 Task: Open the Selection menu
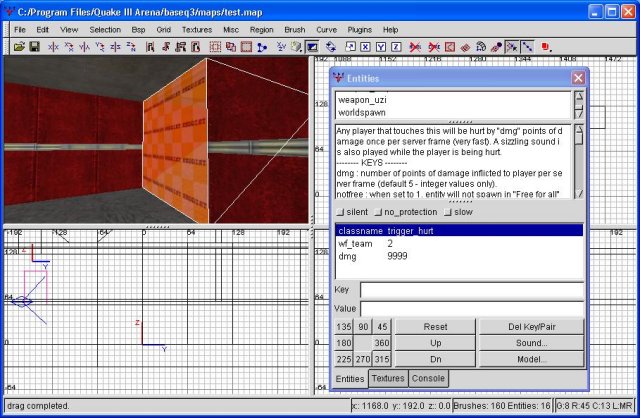[105, 30]
